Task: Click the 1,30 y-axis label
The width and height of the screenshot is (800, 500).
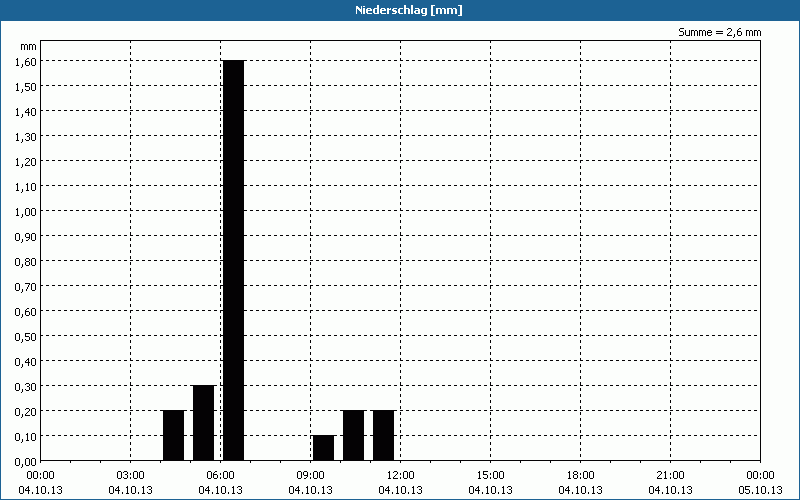Action: (x=26, y=136)
